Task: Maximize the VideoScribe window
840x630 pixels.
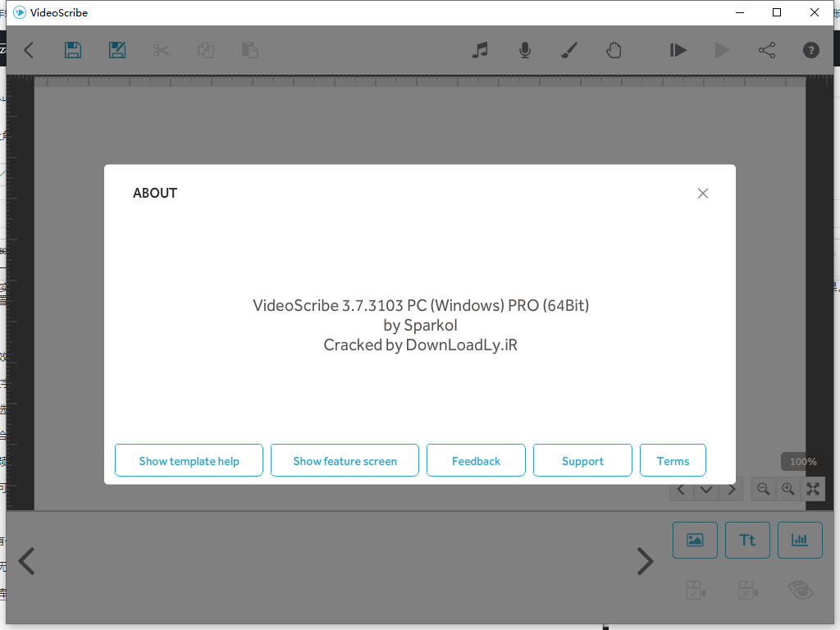Action: coord(777,12)
